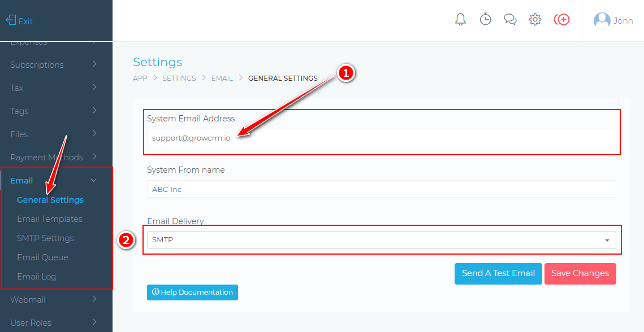
Task: Expand the Tax sidebar section
Action: (x=54, y=88)
